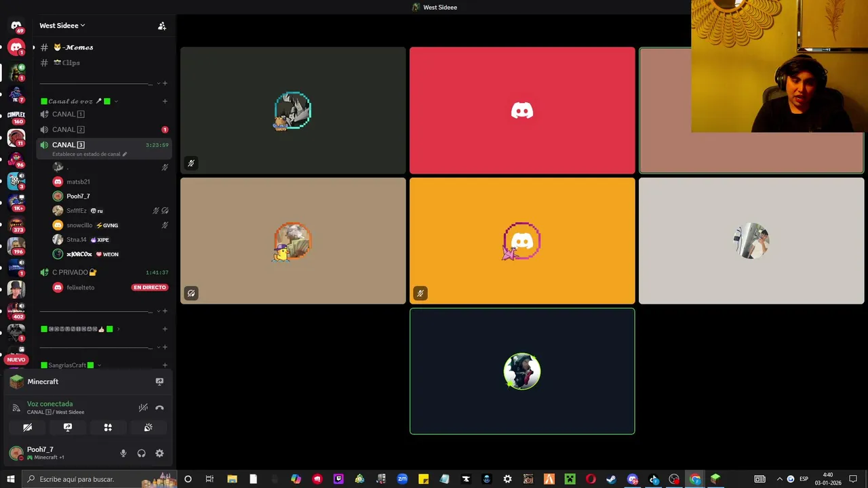The width and height of the screenshot is (868, 488).
Task: Add a channel to the COMUNIDAD category
Action: click(x=165, y=329)
